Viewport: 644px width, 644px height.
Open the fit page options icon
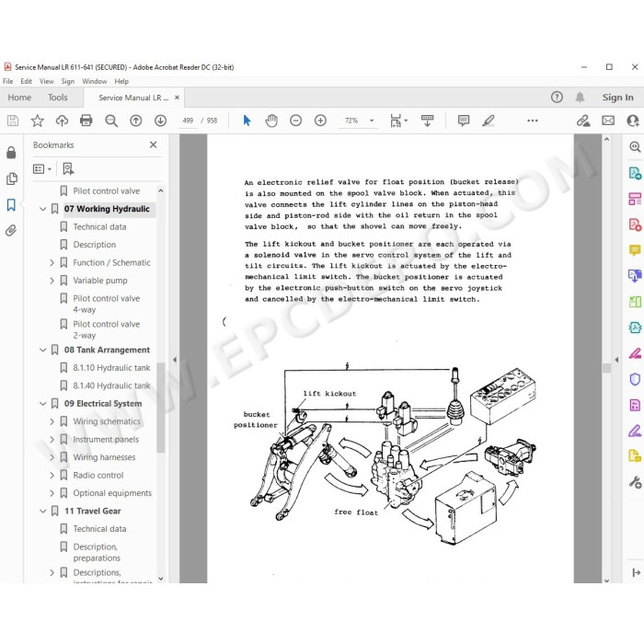(398, 121)
